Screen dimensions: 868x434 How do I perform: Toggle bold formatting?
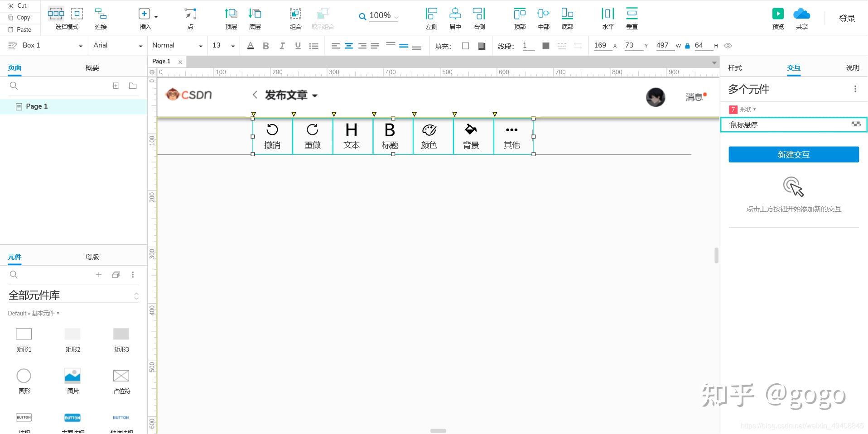tap(266, 46)
